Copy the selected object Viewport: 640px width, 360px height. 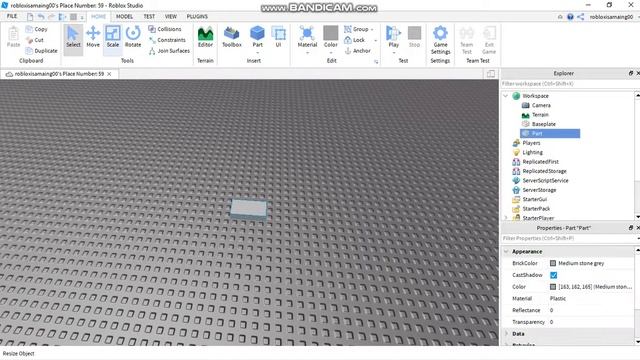[x=36, y=29]
